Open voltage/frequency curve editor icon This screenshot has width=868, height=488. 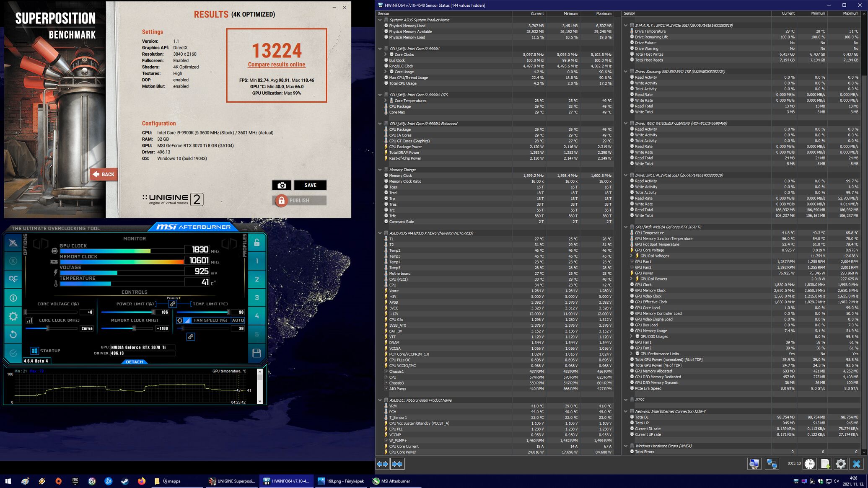(x=29, y=320)
